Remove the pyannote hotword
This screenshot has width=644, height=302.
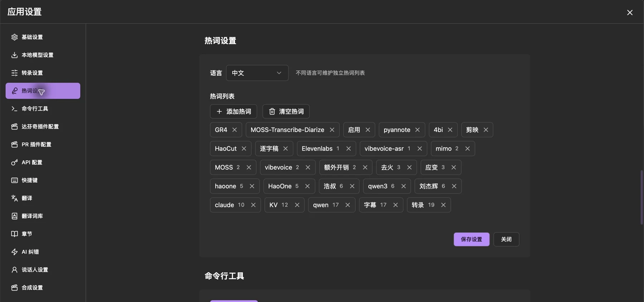418,130
